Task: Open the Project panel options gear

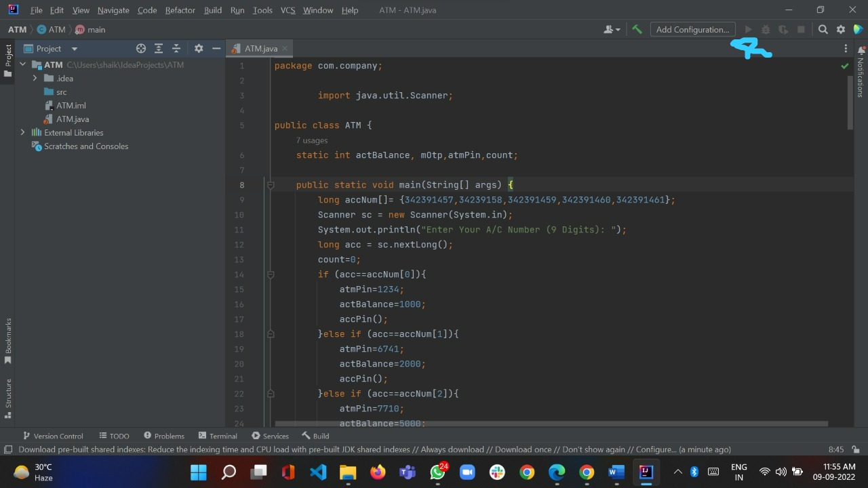Action: 199,48
